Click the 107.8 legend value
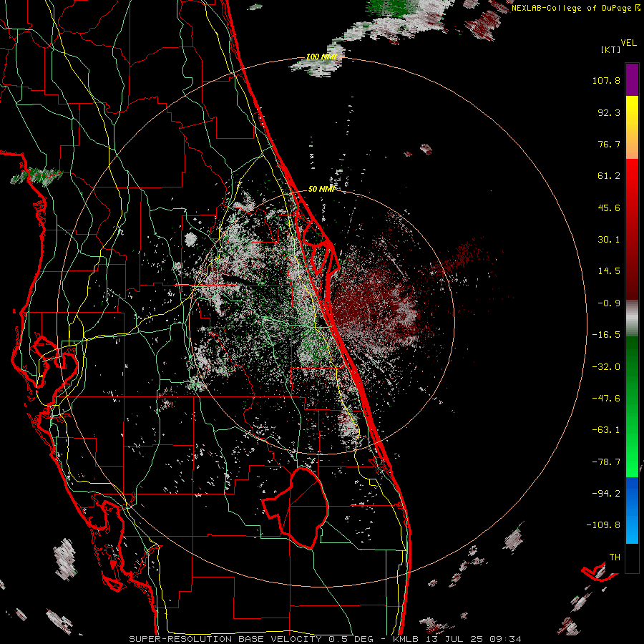This screenshot has width=644, height=644. click(606, 80)
